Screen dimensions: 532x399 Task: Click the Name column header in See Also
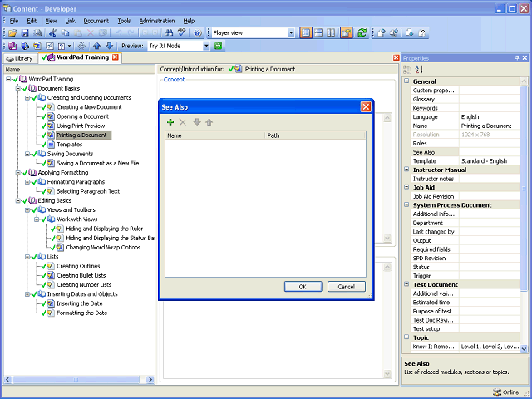pos(214,135)
